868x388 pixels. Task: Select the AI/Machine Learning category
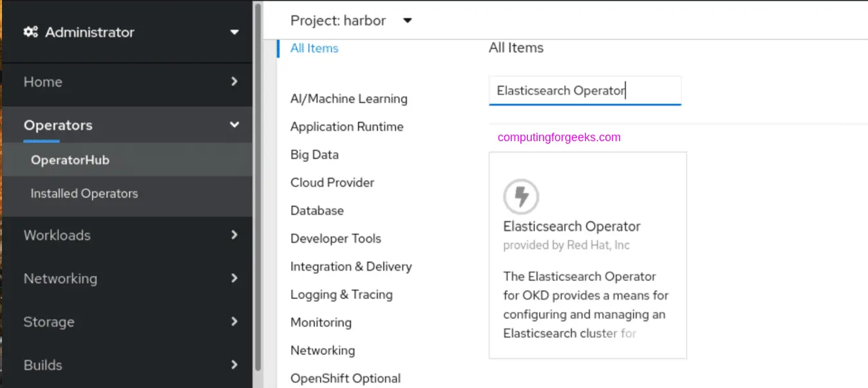click(x=349, y=99)
